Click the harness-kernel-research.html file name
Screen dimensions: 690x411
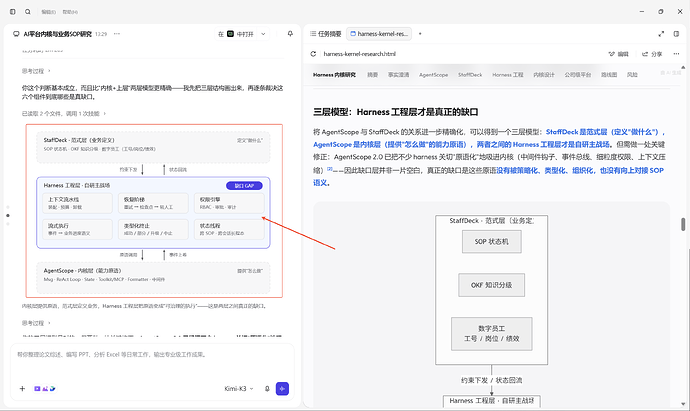click(x=360, y=54)
